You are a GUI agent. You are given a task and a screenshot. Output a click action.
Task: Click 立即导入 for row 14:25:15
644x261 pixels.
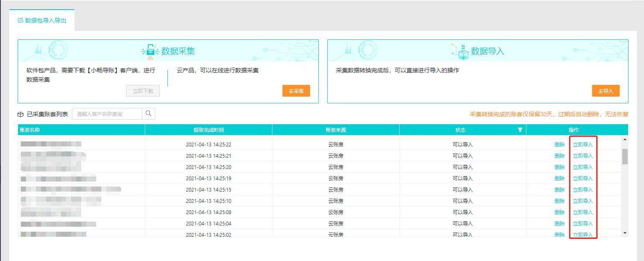coord(583,190)
